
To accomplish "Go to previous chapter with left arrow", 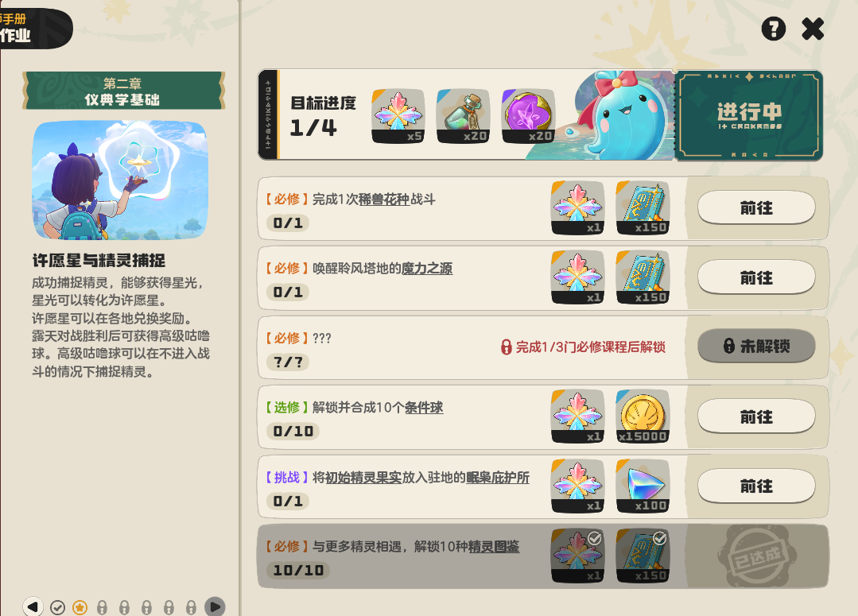I will point(33,606).
